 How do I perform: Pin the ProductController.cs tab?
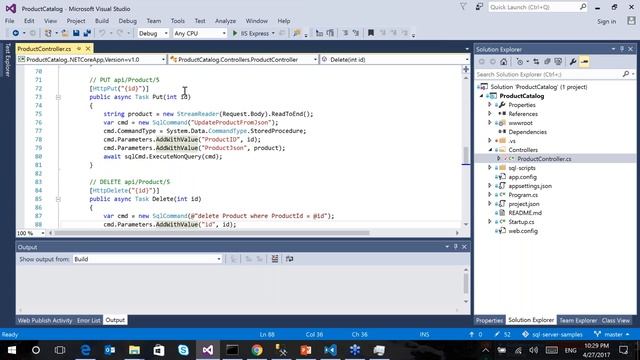[x=79, y=49]
